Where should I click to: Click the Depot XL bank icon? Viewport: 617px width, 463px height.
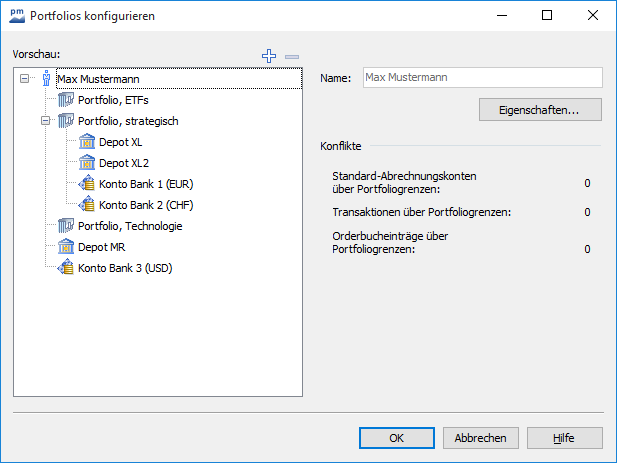[x=86, y=142]
